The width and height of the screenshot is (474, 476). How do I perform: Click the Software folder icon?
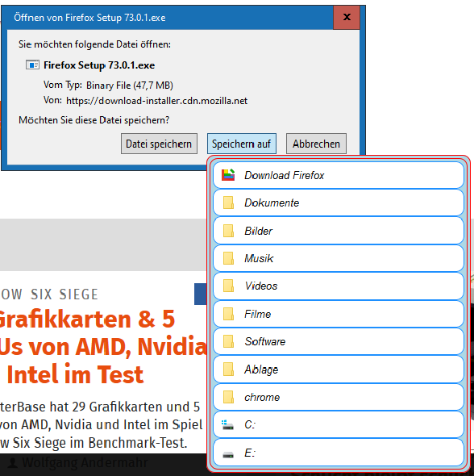tap(228, 341)
